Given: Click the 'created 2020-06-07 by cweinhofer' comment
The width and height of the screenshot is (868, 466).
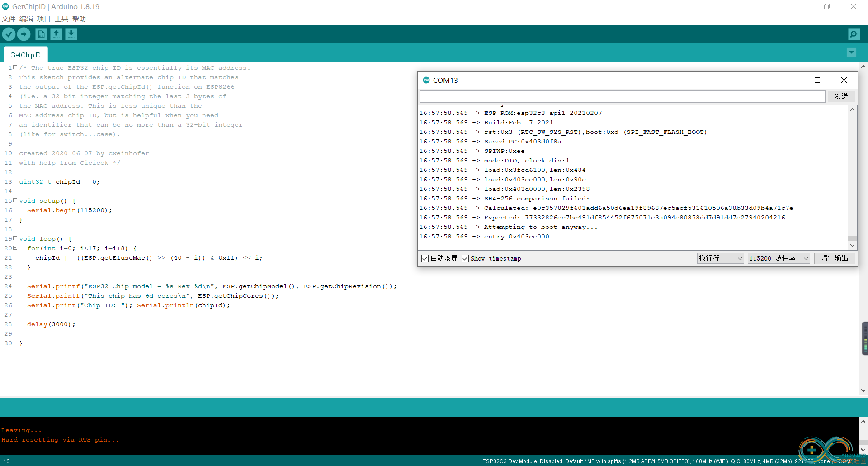Looking at the screenshot, I should pos(84,153).
